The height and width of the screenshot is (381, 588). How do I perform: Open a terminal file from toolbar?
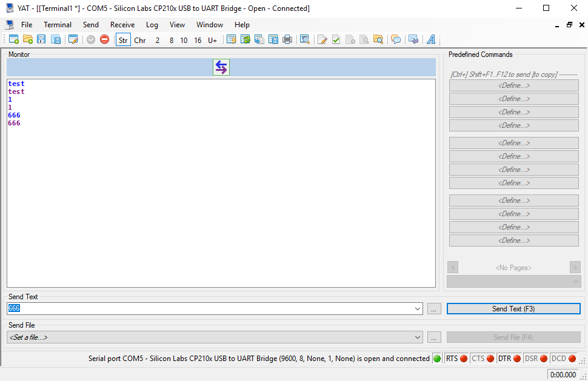coord(28,39)
